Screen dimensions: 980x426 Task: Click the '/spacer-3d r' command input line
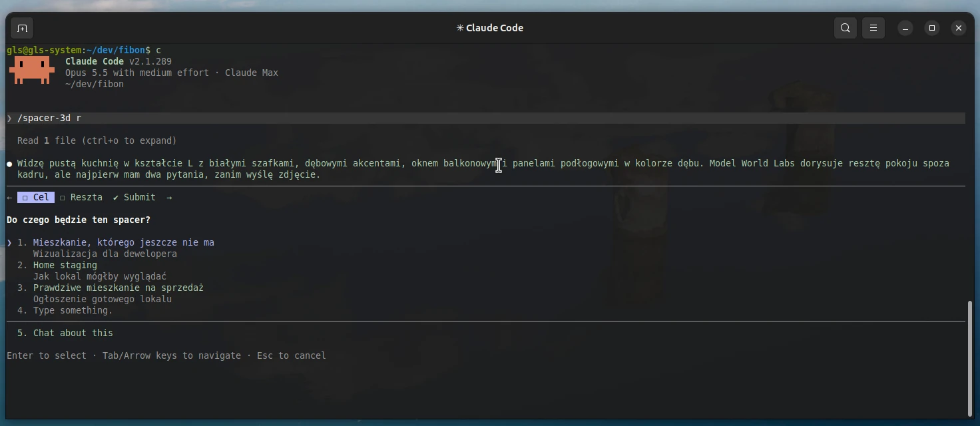click(x=486, y=118)
